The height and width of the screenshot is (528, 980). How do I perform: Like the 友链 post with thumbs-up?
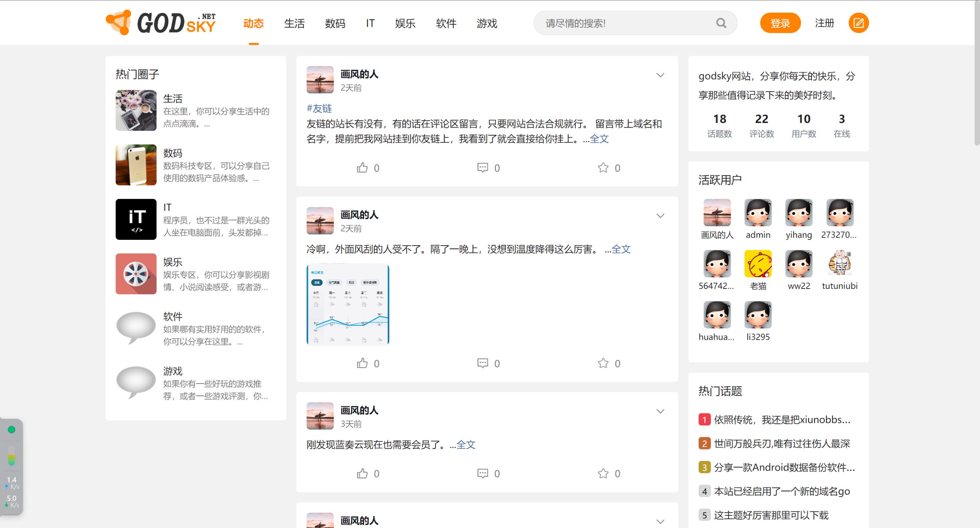[x=362, y=168]
